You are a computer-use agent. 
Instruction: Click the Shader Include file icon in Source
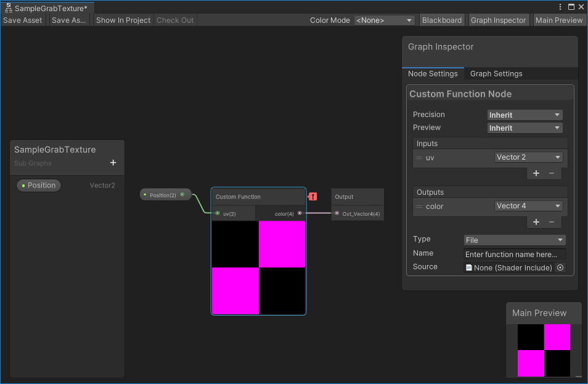click(x=469, y=268)
